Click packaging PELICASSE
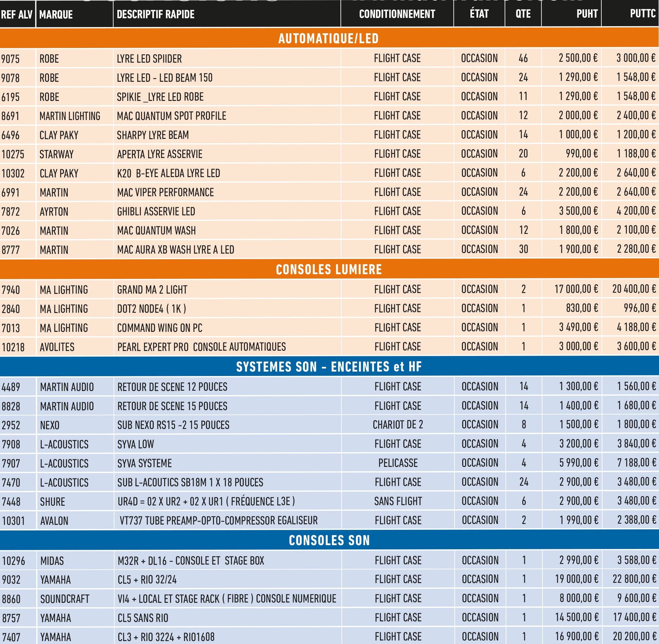The width and height of the screenshot is (659, 644). (398, 463)
